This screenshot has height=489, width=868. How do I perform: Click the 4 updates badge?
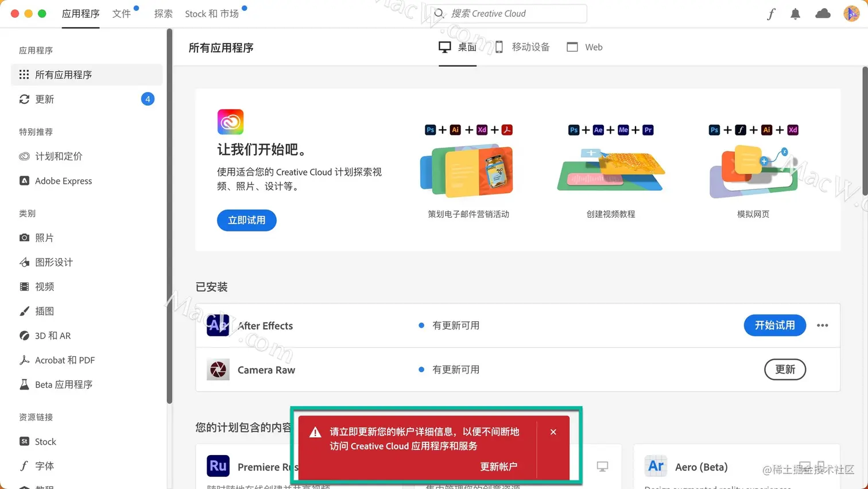pos(148,99)
